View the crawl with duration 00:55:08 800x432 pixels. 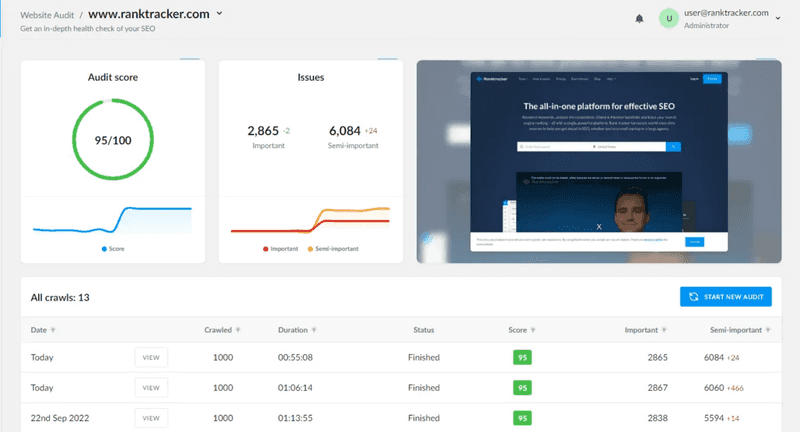[151, 358]
